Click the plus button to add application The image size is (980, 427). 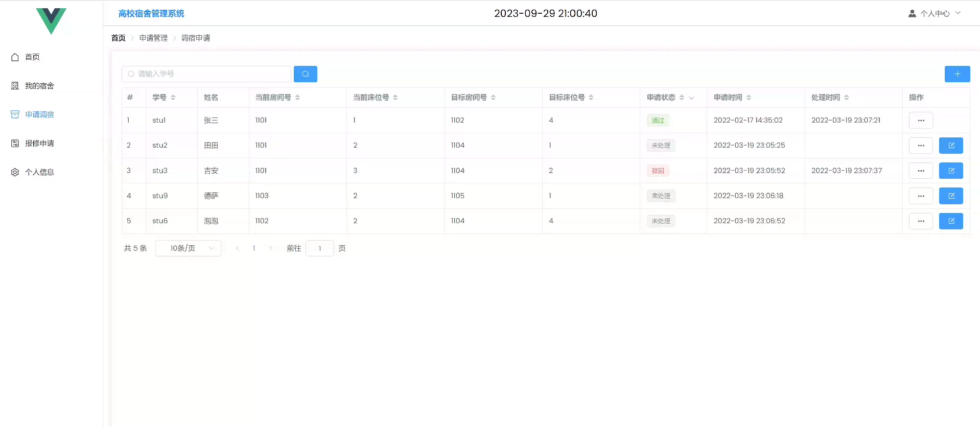tap(957, 74)
